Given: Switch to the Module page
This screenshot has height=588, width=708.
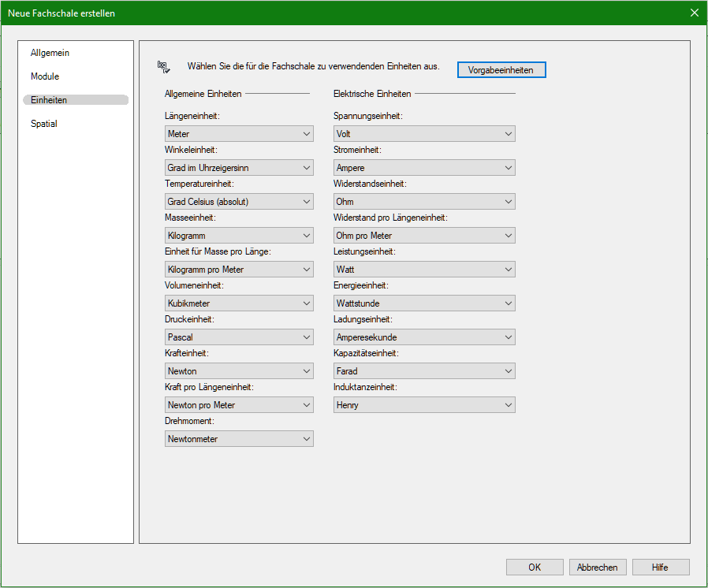Looking at the screenshot, I should pyautogui.click(x=45, y=76).
